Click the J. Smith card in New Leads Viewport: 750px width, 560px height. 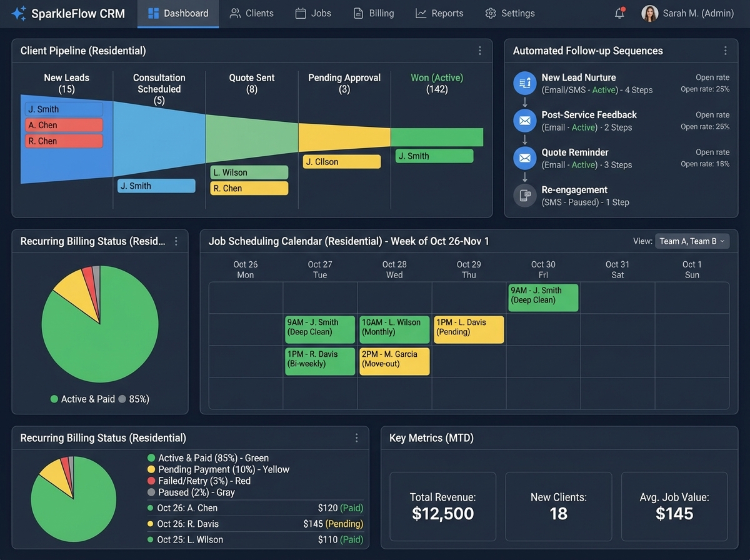coord(62,109)
